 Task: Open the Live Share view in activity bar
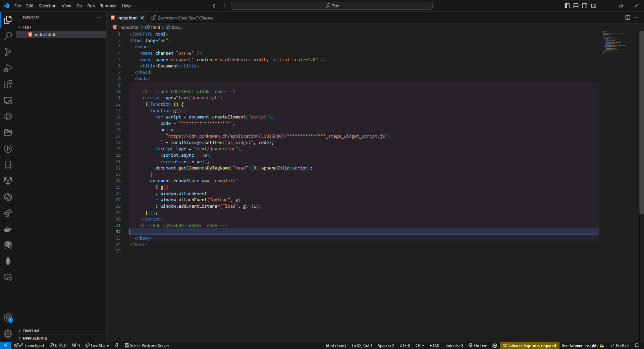click(x=8, y=213)
